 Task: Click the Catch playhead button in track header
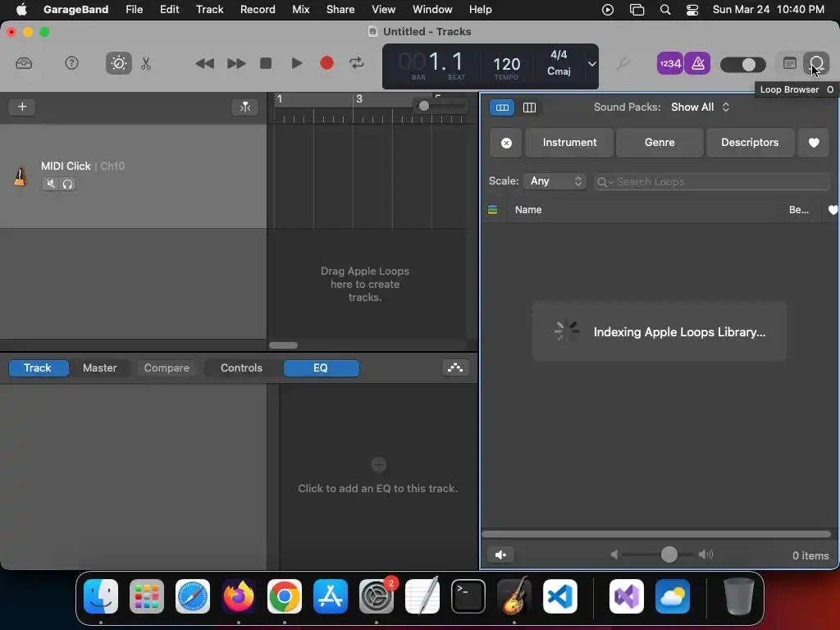point(244,107)
